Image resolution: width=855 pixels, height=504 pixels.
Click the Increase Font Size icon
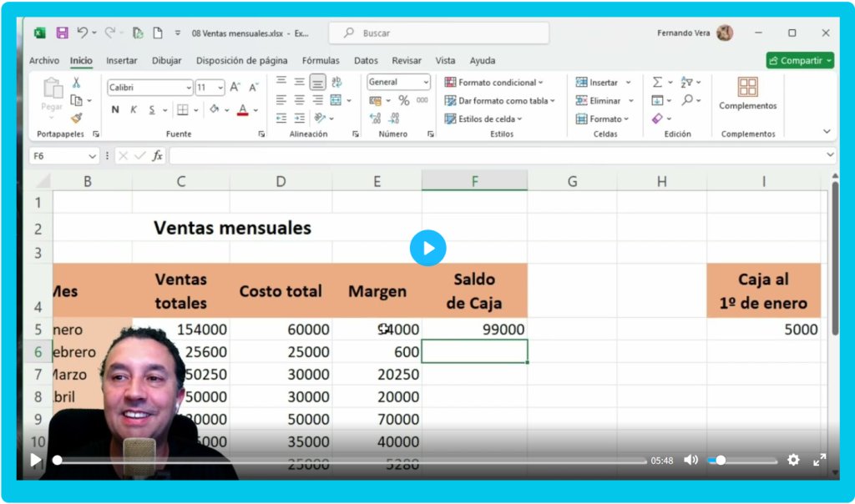pos(235,87)
